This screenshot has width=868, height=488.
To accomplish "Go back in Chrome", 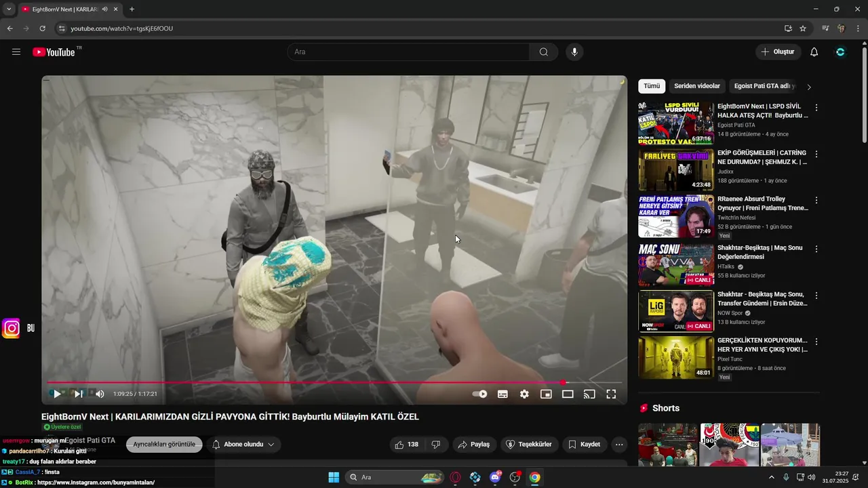I will coord(9,28).
